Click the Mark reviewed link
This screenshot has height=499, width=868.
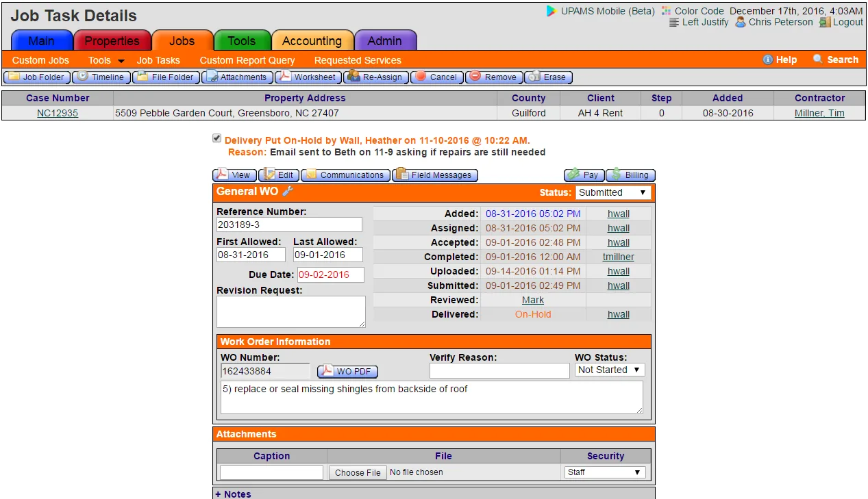tap(533, 300)
